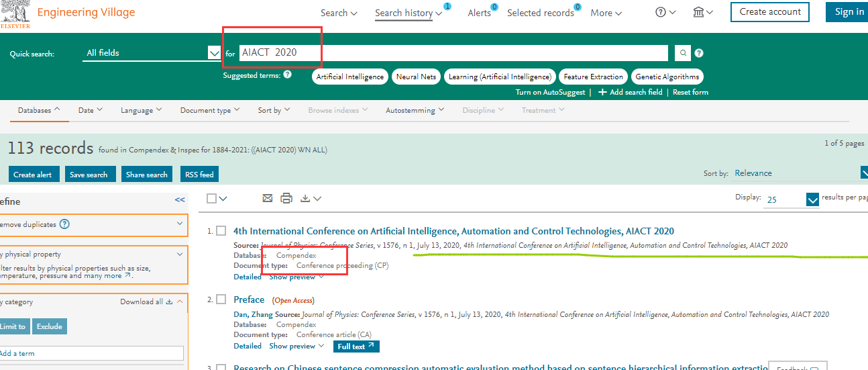868x370 pixels.
Task: Expand Show preview for Preface record
Action: tap(296, 346)
